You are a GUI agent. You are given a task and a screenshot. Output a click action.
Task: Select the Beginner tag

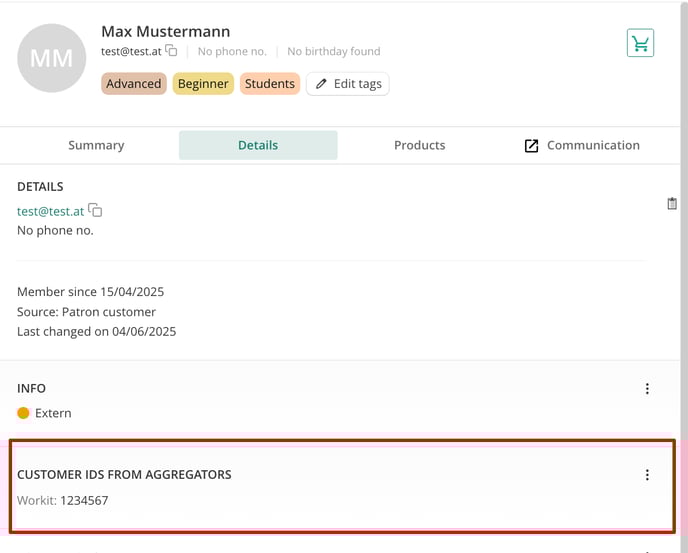[203, 84]
